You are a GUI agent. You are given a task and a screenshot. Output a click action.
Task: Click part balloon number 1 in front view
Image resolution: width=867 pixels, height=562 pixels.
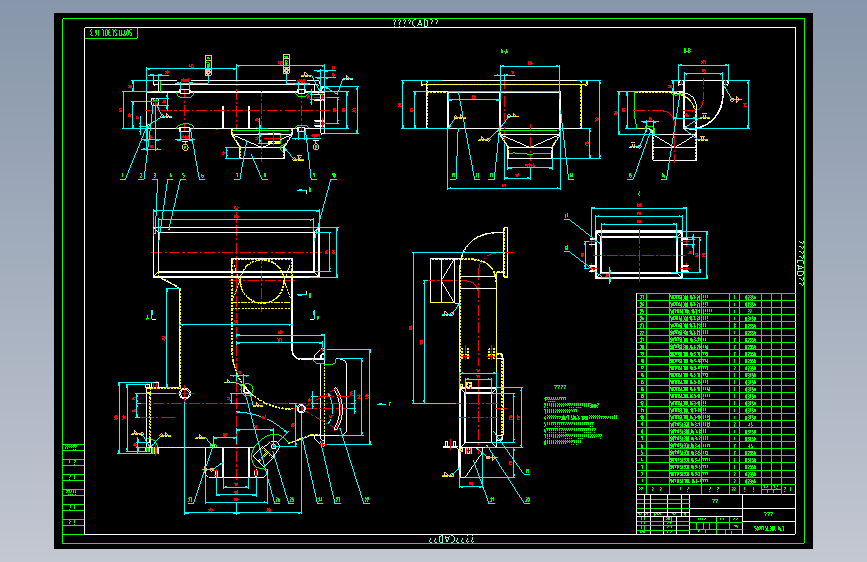point(123,176)
